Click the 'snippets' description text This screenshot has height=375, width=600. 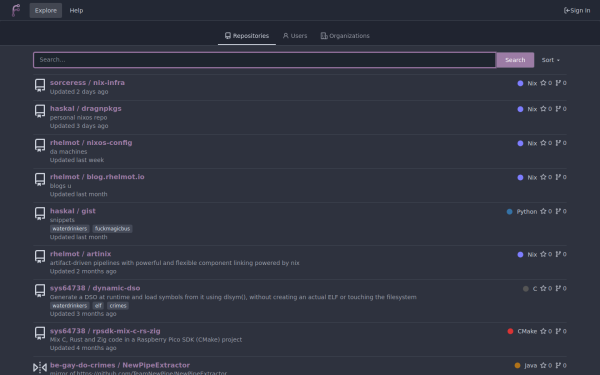pos(62,220)
